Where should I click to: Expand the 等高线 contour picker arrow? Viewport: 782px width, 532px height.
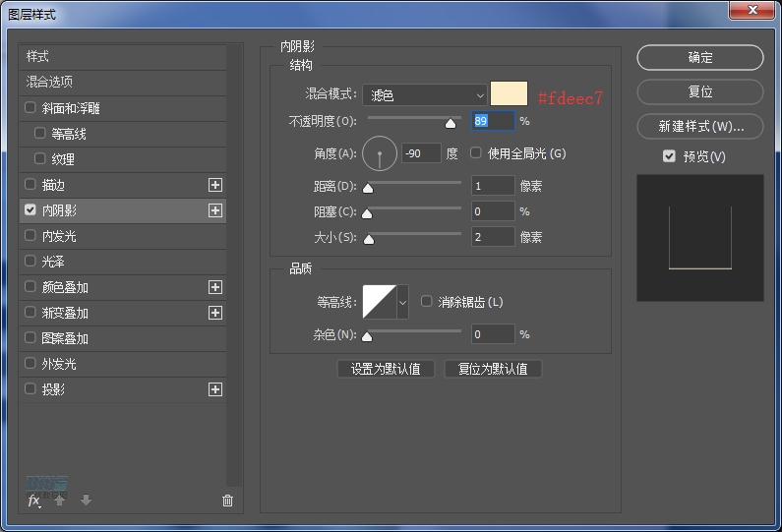click(402, 302)
